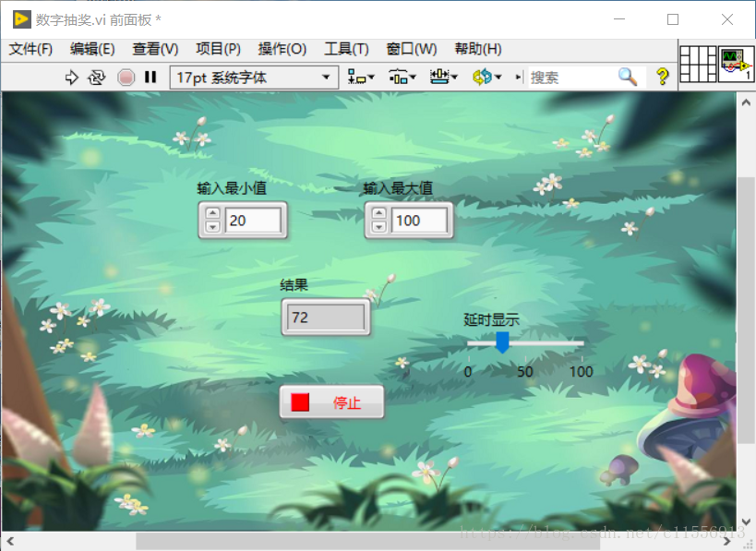Open the 操作(O) menu
Screen dimensions: 756x551
coord(282,49)
